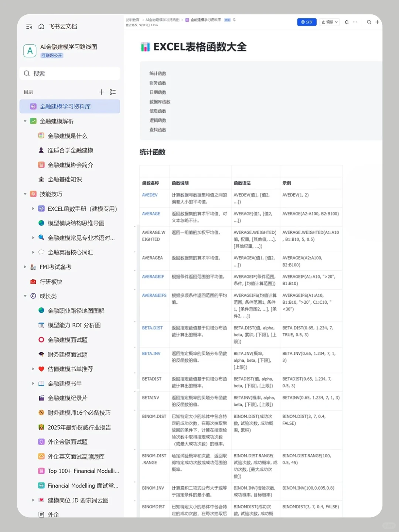
Task: Collapse the sidebar with the top-left icon
Action: (x=29, y=26)
